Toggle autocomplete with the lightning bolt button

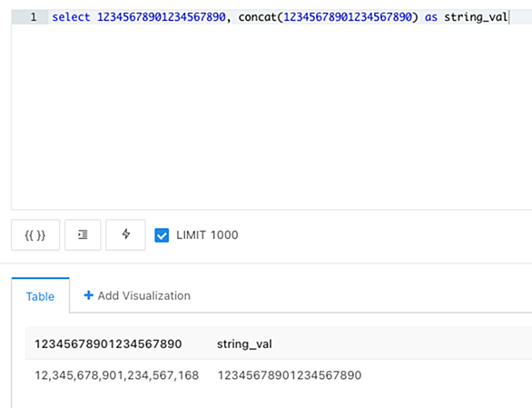click(125, 234)
